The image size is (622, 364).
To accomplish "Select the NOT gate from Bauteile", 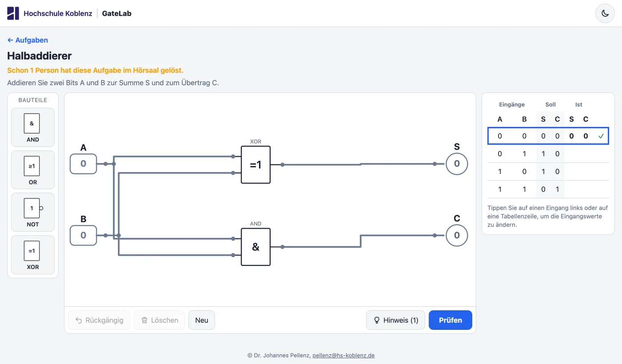I will (x=33, y=212).
